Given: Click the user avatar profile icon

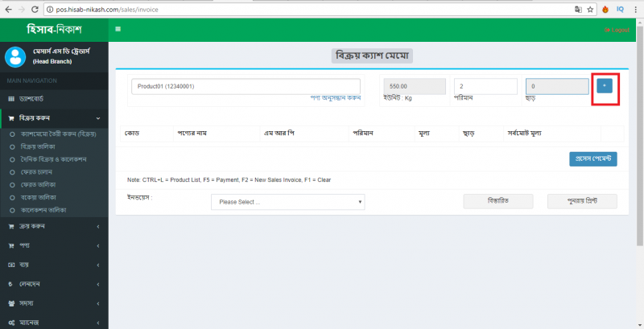Looking at the screenshot, I should [x=15, y=56].
